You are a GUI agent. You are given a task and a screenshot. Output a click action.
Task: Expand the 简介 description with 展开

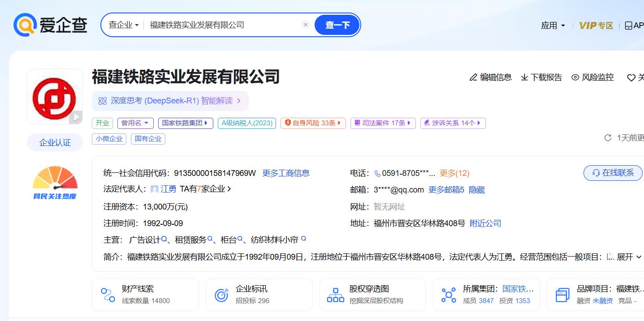[x=629, y=257]
